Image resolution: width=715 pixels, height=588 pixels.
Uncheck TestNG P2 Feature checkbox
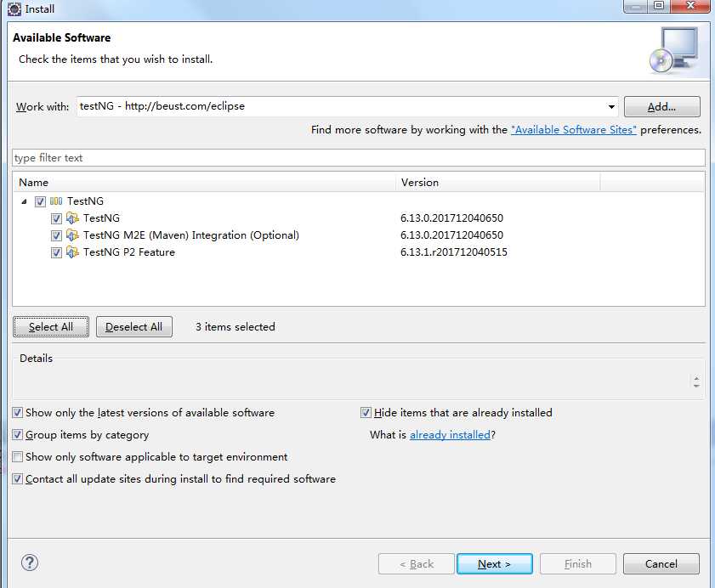pyautogui.click(x=56, y=252)
